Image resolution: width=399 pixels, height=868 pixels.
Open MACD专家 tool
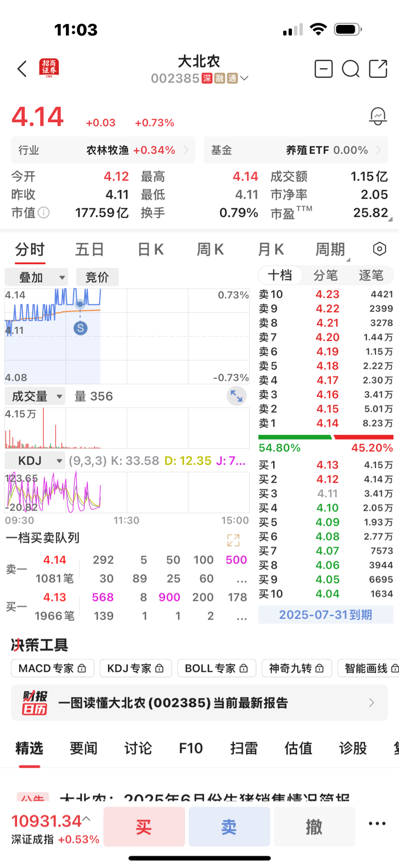click(52, 668)
